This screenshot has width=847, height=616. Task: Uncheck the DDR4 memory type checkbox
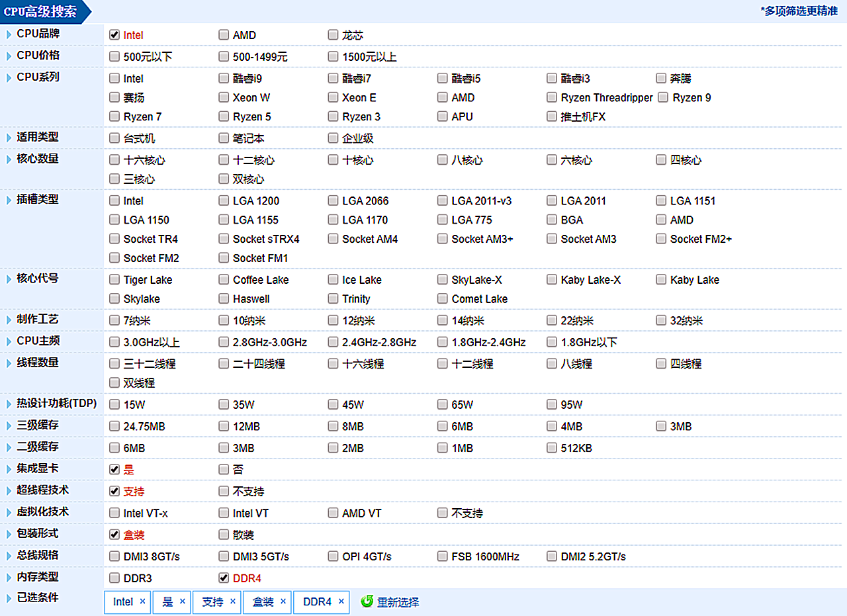pos(224,578)
